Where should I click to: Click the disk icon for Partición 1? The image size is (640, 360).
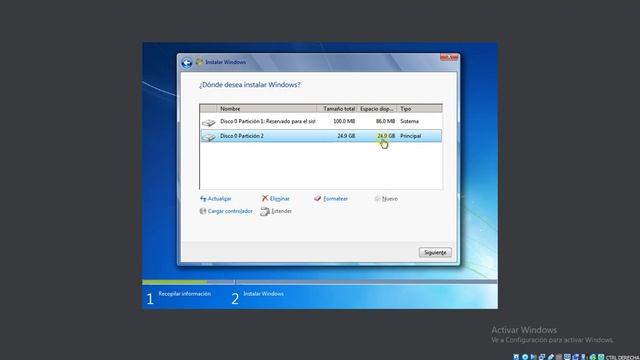tap(209, 122)
